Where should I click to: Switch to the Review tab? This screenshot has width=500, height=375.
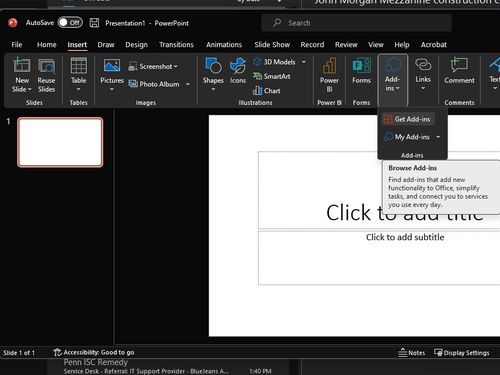click(x=346, y=45)
